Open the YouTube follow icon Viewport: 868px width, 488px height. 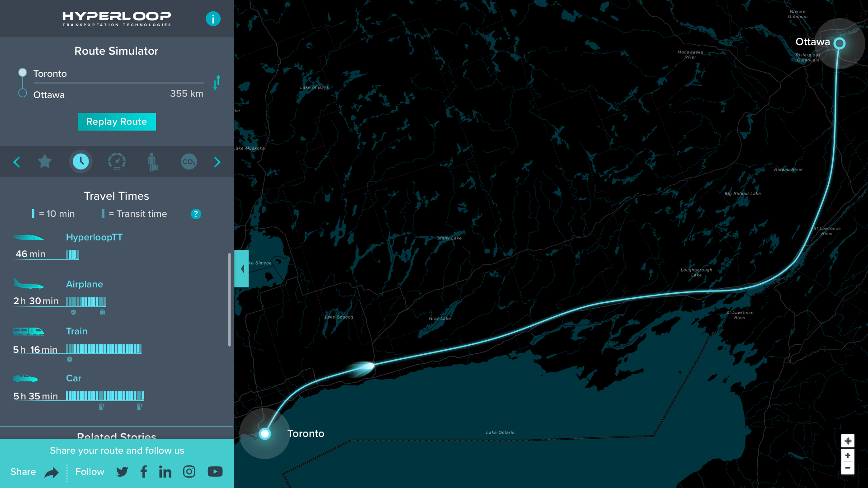(x=215, y=472)
